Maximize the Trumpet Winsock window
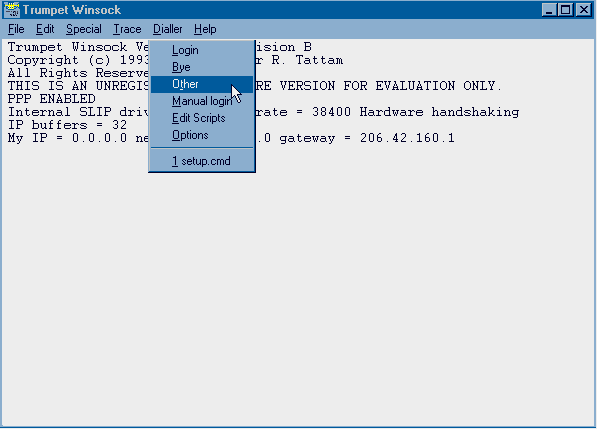The width and height of the screenshot is (597, 429). [x=565, y=10]
